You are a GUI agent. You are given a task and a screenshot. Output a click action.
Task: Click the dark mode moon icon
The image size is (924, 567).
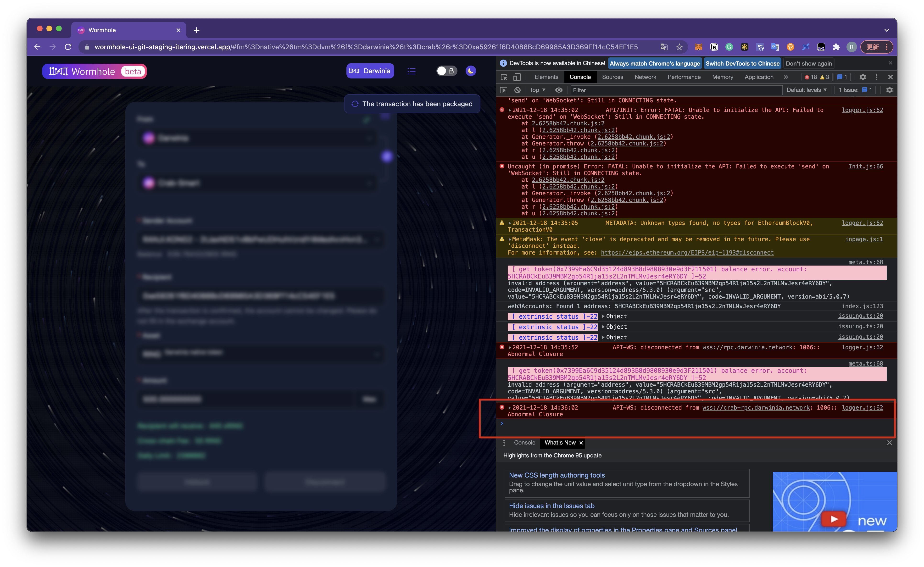point(471,71)
